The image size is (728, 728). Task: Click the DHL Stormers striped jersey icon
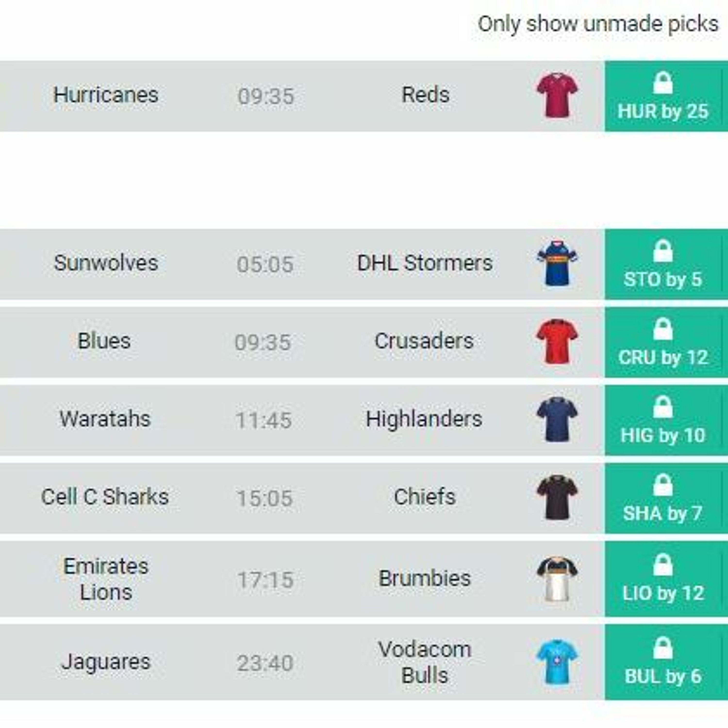point(557,264)
